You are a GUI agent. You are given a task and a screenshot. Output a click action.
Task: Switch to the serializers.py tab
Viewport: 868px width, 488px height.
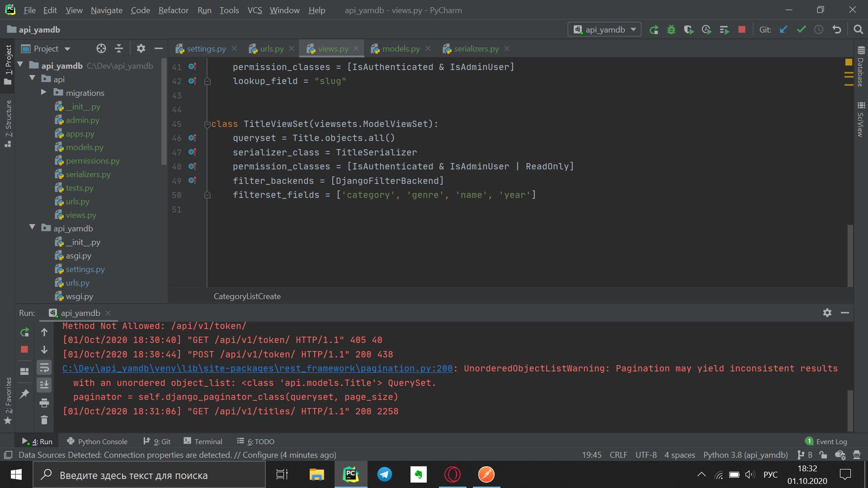476,49
